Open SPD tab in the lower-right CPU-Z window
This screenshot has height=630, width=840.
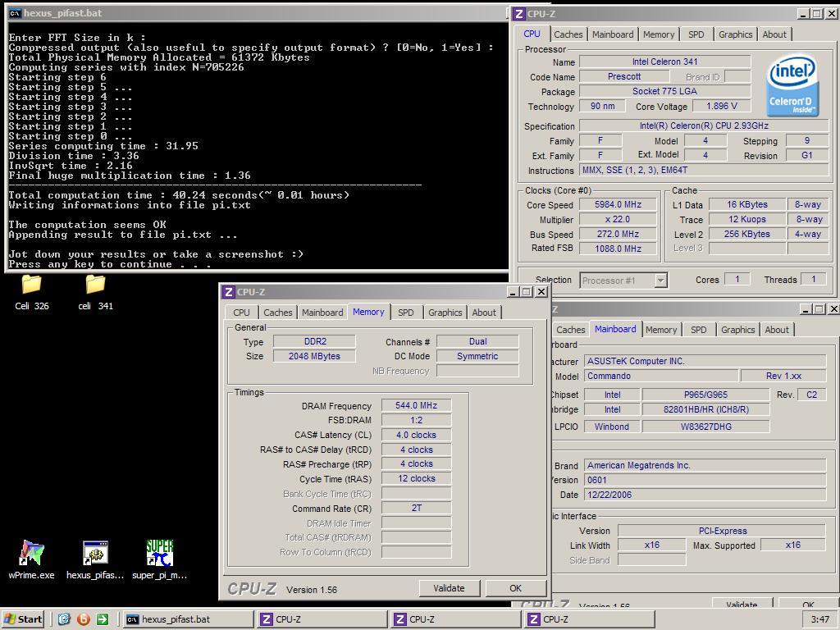pos(699,330)
